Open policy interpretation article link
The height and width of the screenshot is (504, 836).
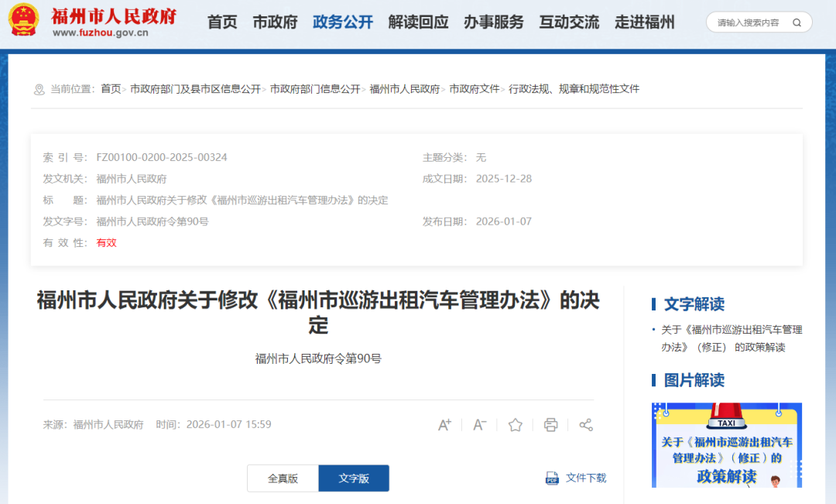pos(731,338)
